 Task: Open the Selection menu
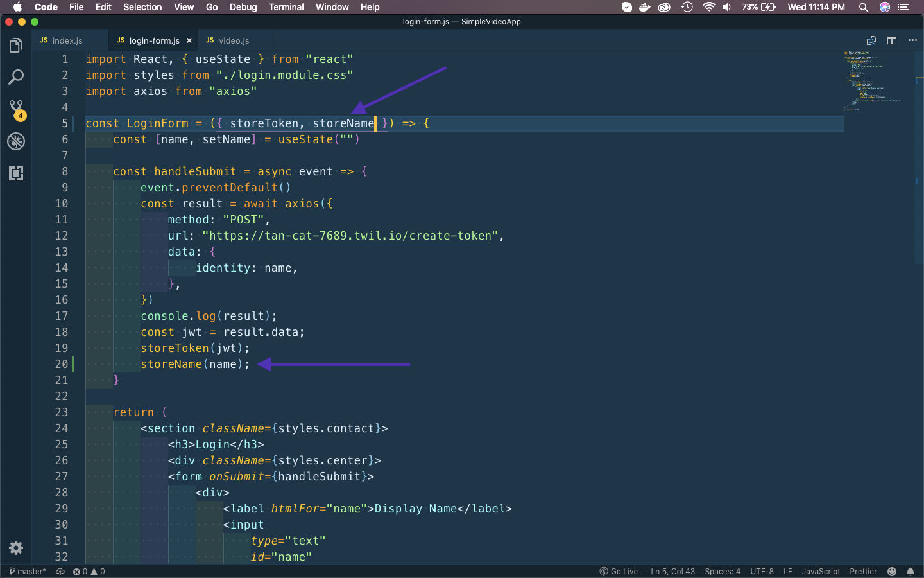pyautogui.click(x=142, y=7)
